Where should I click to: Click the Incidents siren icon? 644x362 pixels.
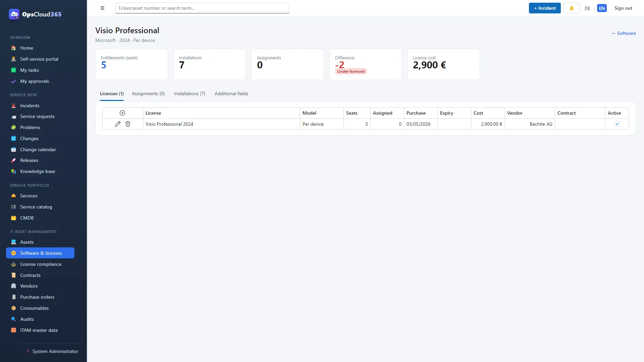13,106
